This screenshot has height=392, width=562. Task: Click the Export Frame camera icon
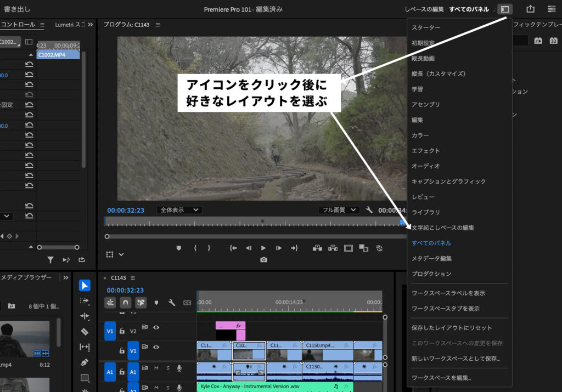263,259
